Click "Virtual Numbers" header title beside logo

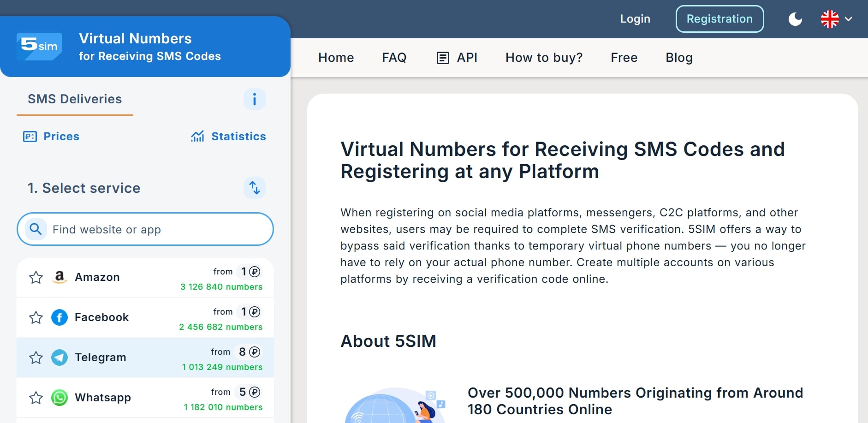tap(135, 39)
